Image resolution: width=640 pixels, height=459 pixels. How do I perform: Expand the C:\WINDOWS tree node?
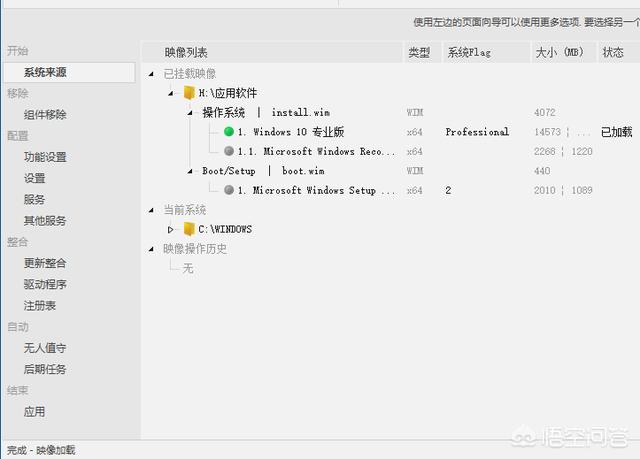pos(171,229)
